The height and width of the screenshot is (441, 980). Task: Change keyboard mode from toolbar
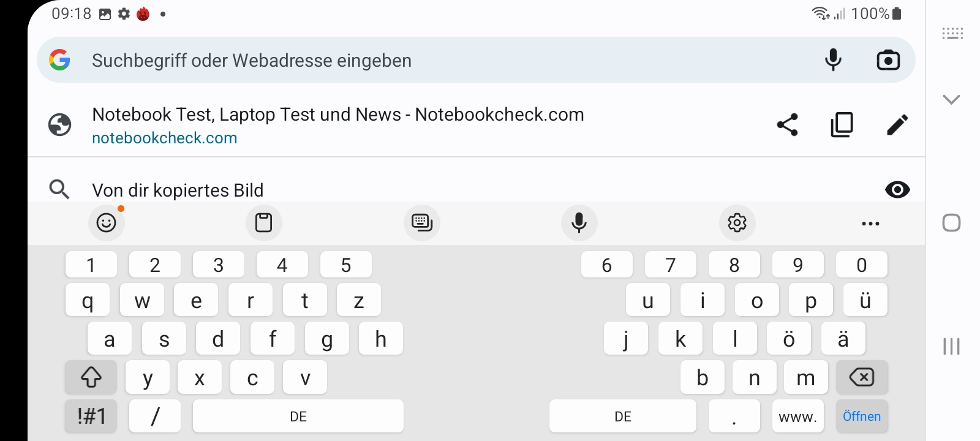coord(422,223)
